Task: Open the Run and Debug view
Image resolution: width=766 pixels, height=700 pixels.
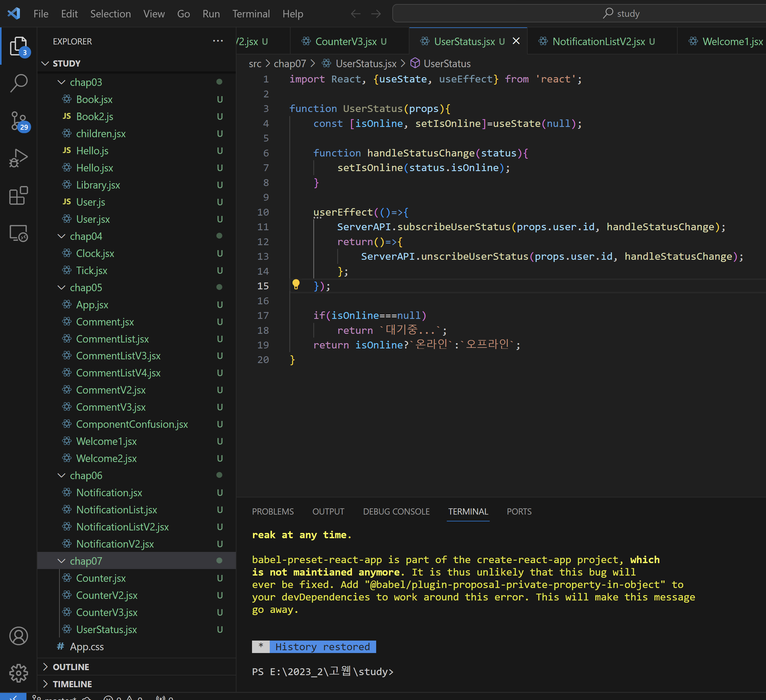Action: coord(18,158)
